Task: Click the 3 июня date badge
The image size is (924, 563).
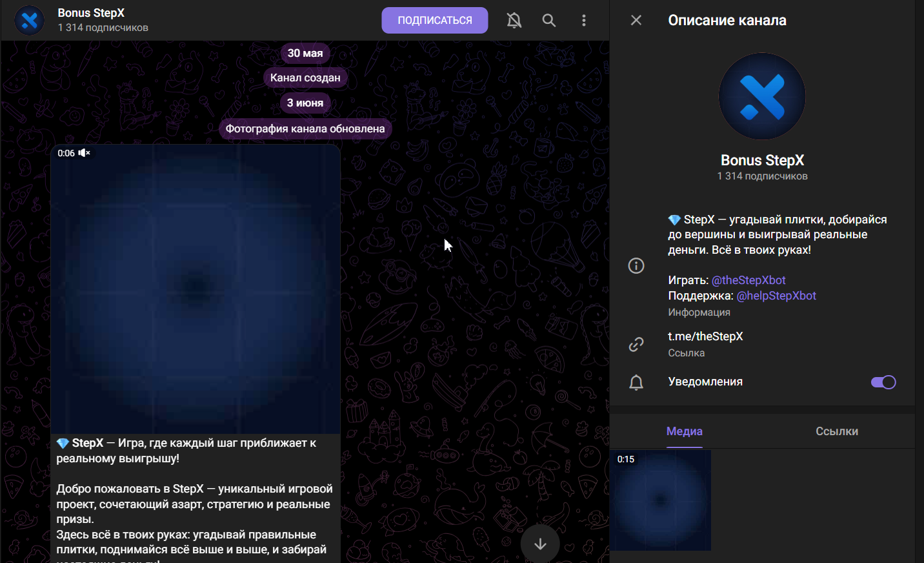Action: (x=305, y=103)
